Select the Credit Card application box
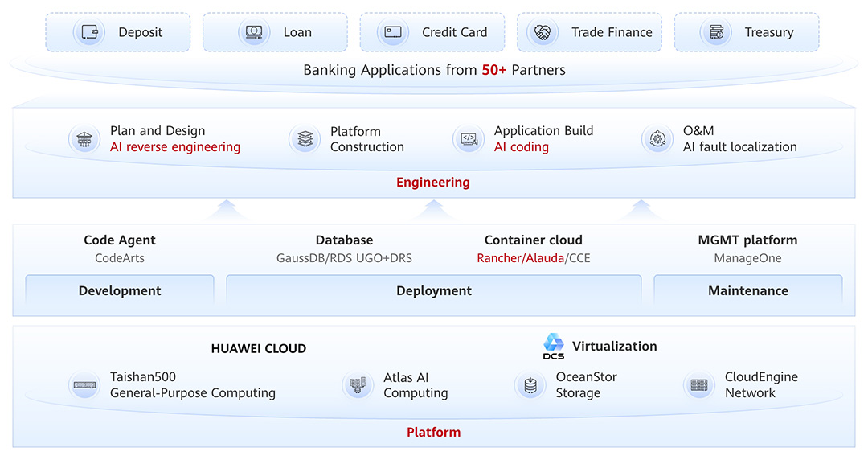Image resolution: width=868 pixels, height=460 pixels. pyautogui.click(x=432, y=32)
